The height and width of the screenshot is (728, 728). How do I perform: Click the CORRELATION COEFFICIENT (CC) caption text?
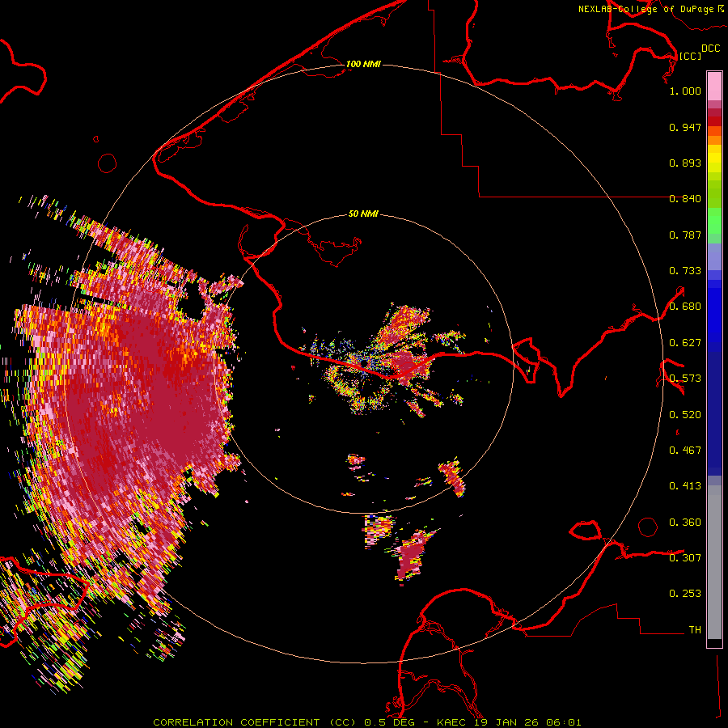click(x=255, y=722)
